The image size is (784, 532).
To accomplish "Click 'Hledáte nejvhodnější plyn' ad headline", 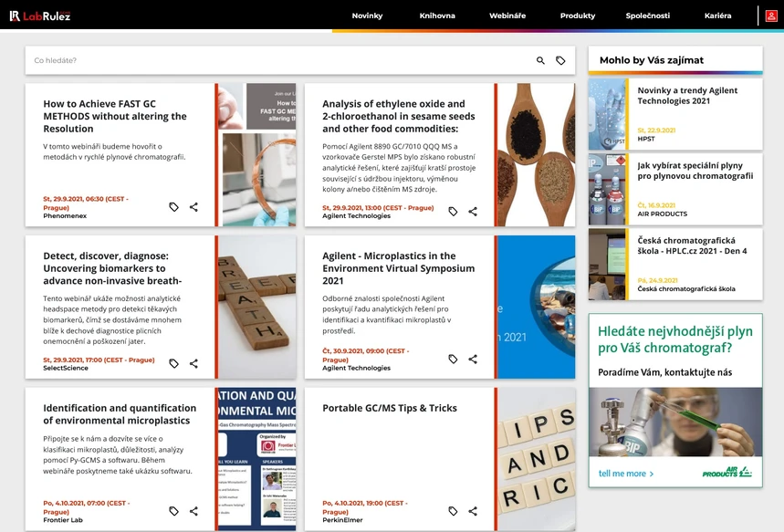I will click(x=675, y=339).
